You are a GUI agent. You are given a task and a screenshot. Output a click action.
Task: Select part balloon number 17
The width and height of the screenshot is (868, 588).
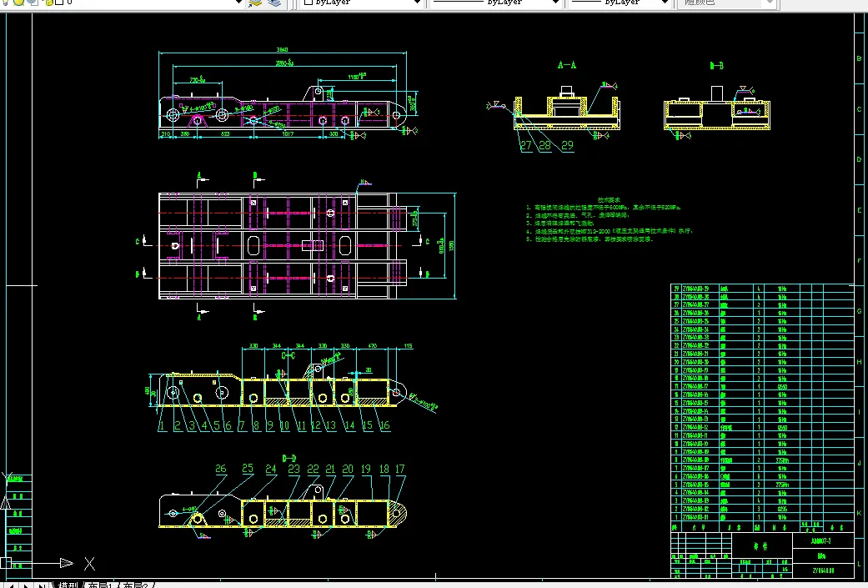pyautogui.click(x=400, y=470)
